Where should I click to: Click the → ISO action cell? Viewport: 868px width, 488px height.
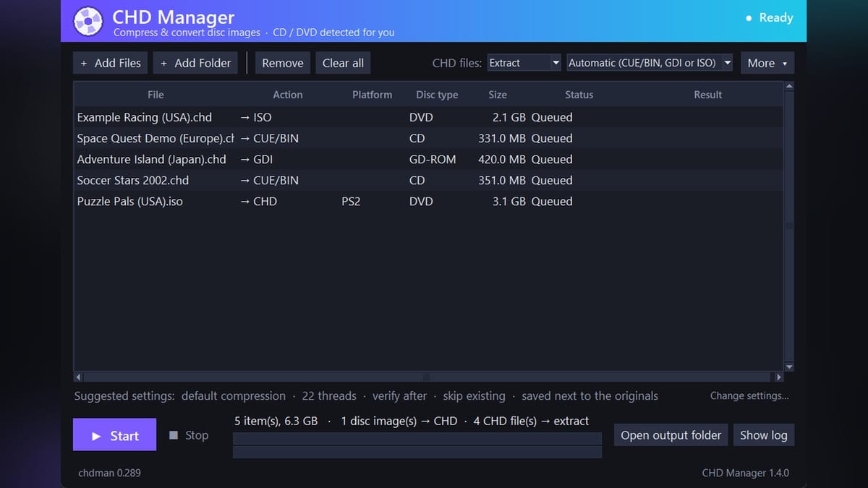[256, 117]
